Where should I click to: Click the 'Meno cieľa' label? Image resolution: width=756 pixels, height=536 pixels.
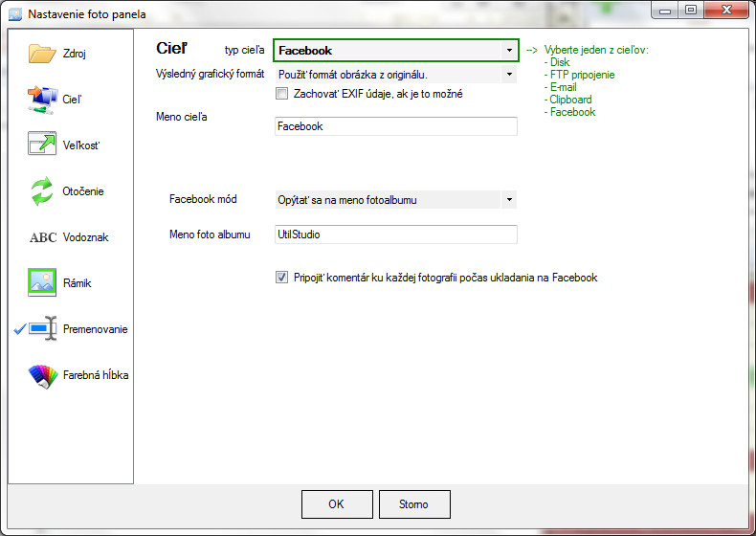(181, 117)
